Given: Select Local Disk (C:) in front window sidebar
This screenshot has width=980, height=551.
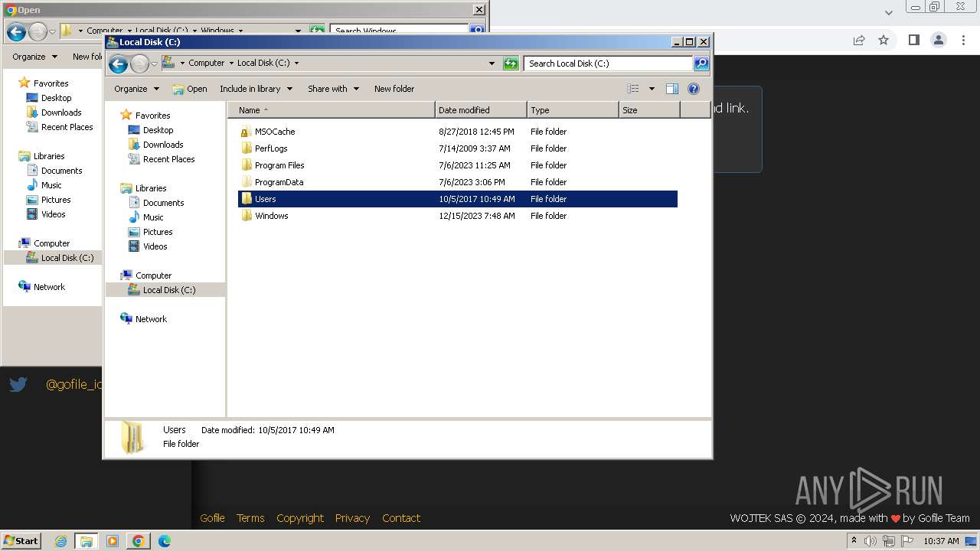Looking at the screenshot, I should [x=168, y=290].
